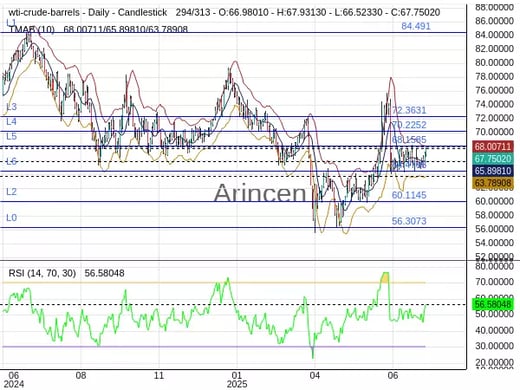Select the 88.00000 price axis label
This screenshot has height=390, width=520.
494,7
